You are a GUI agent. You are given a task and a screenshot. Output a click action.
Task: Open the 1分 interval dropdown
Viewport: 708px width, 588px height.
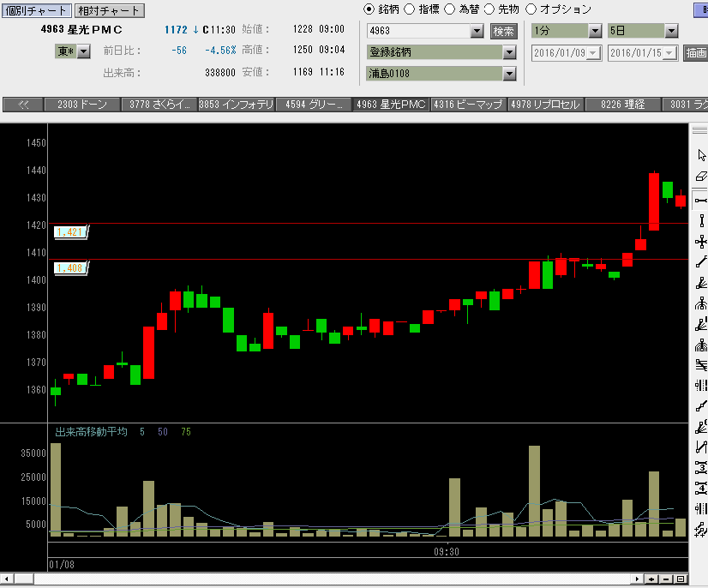595,31
